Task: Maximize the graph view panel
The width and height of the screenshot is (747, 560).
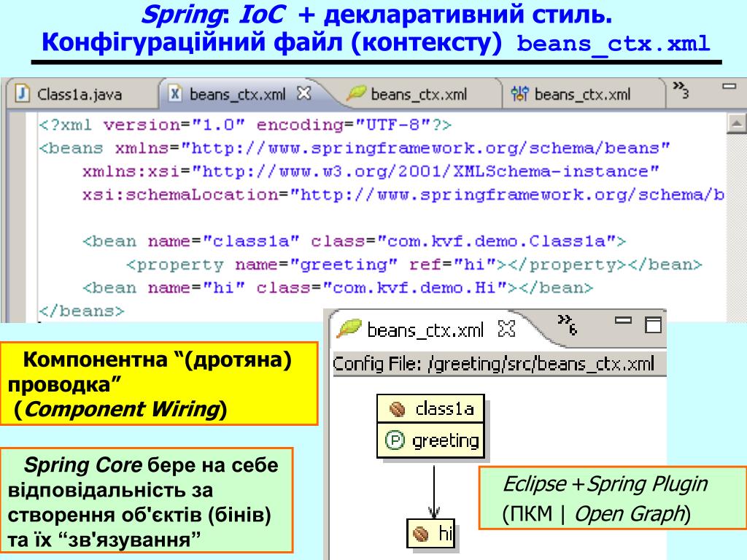Action: pos(653,324)
